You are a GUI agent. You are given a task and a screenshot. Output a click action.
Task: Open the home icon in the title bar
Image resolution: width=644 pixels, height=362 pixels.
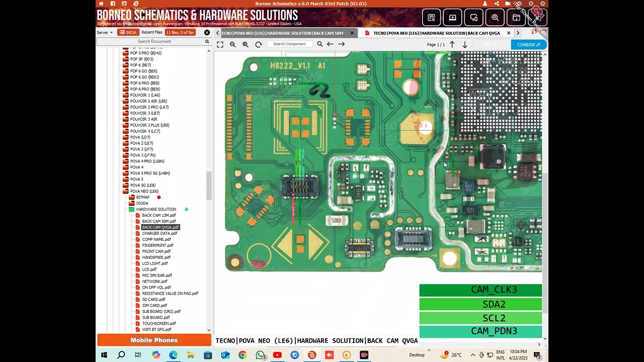point(101,4)
